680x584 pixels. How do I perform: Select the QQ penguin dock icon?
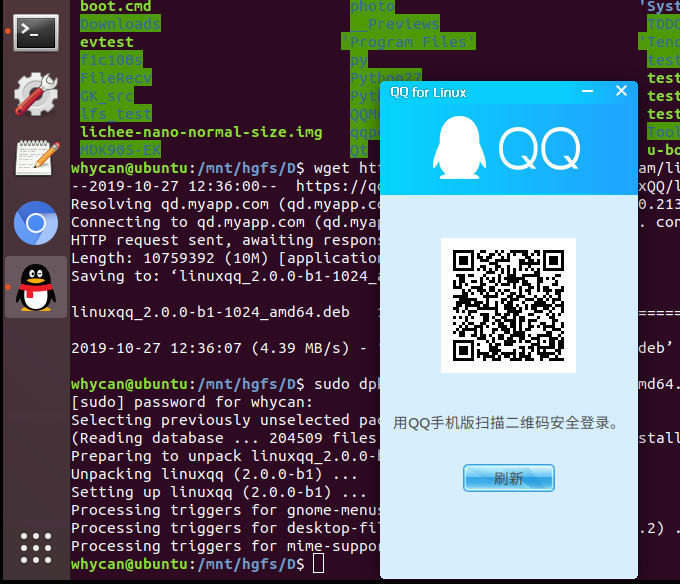36,287
